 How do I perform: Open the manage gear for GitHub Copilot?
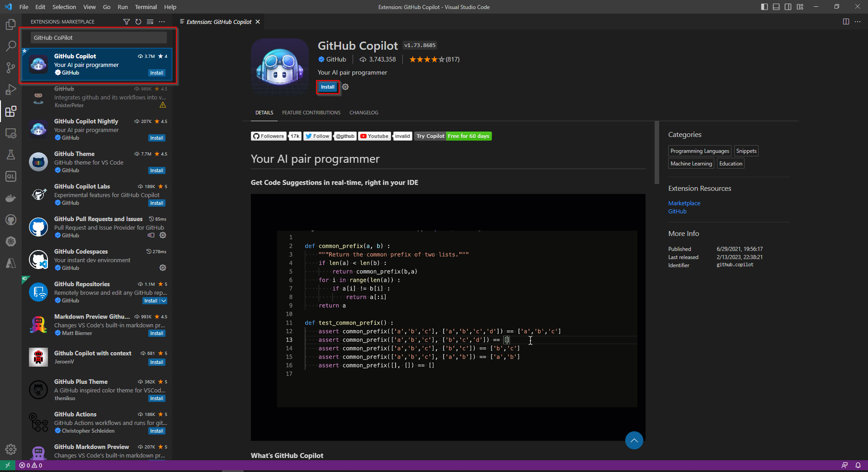[345, 87]
